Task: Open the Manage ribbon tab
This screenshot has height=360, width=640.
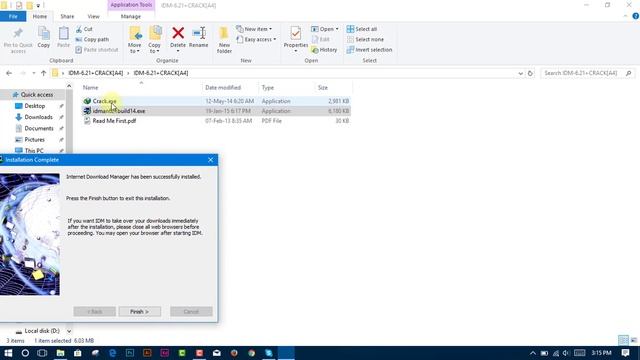Action: click(131, 16)
